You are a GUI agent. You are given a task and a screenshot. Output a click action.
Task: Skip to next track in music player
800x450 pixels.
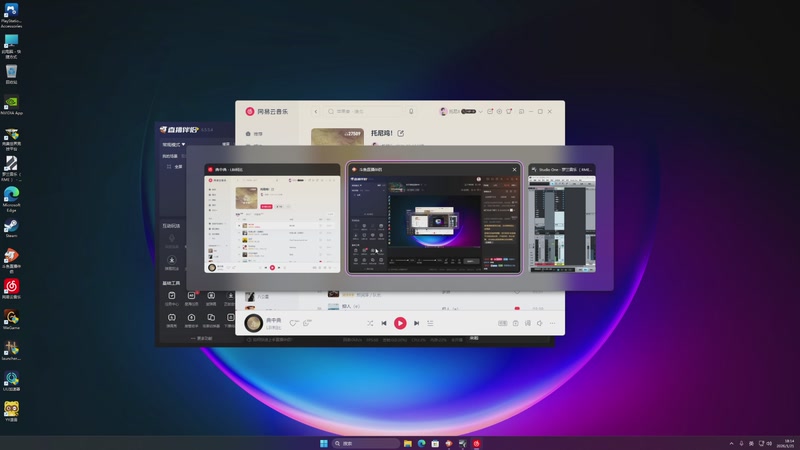416,323
